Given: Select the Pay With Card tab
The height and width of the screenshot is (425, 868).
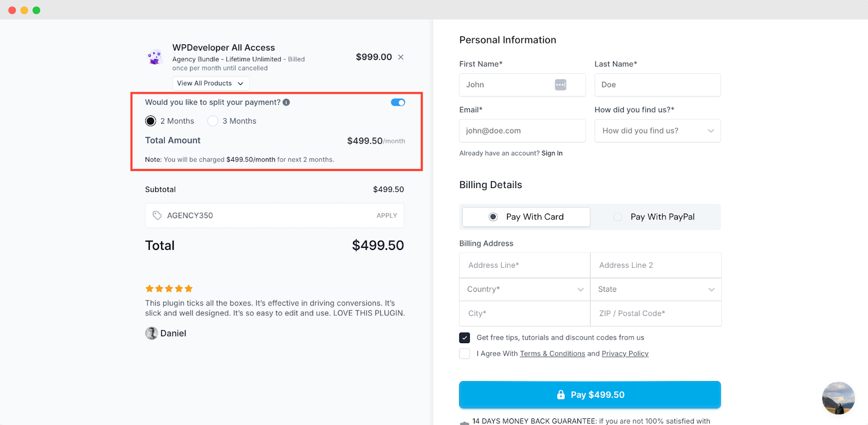Looking at the screenshot, I should point(526,217).
